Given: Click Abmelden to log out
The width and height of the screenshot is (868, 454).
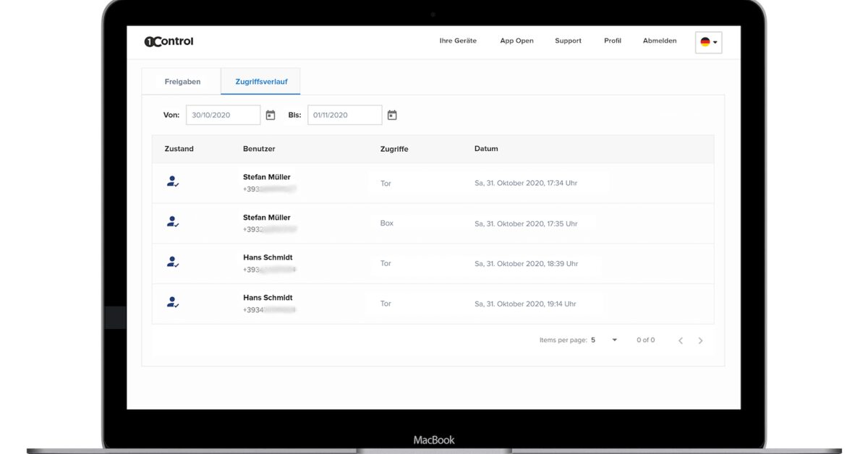Looking at the screenshot, I should (660, 40).
